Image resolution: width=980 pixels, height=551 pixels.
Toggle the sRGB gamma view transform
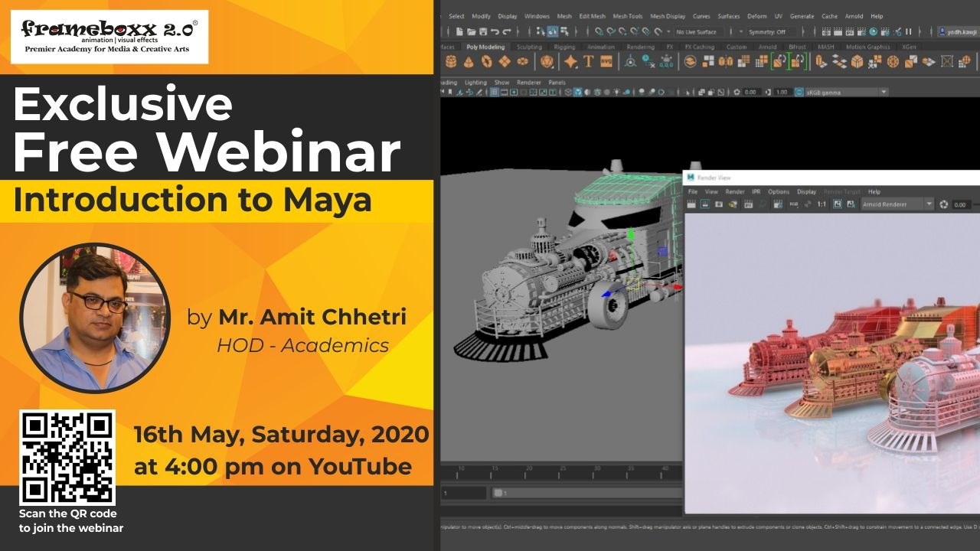[799, 92]
